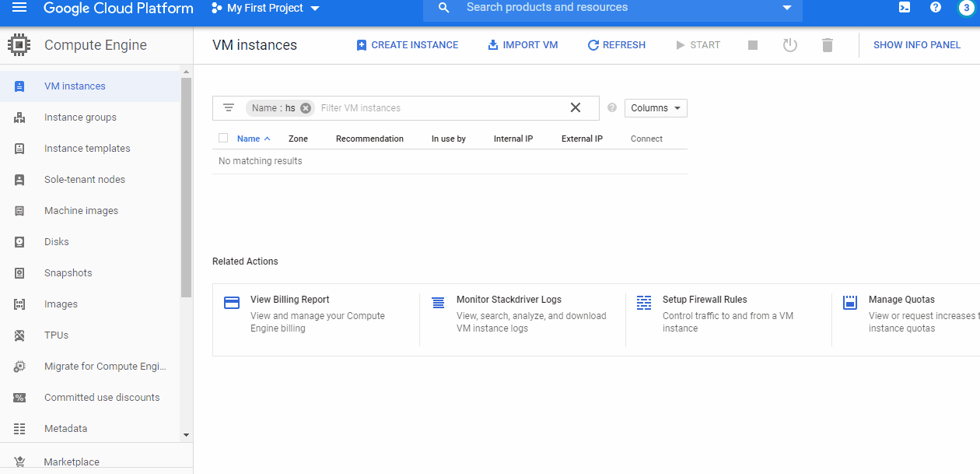Click the Filter VM instances input field
This screenshot has height=474, width=980.
click(442, 108)
